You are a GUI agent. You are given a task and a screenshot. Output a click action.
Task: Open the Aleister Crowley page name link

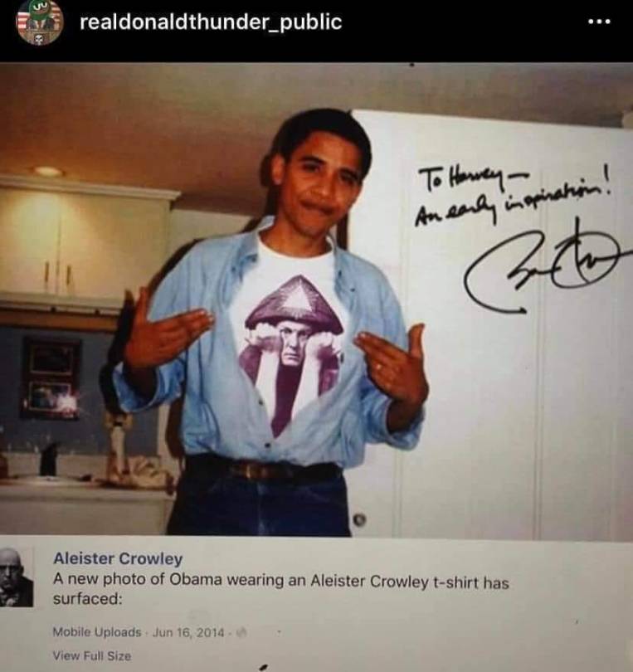coord(118,558)
